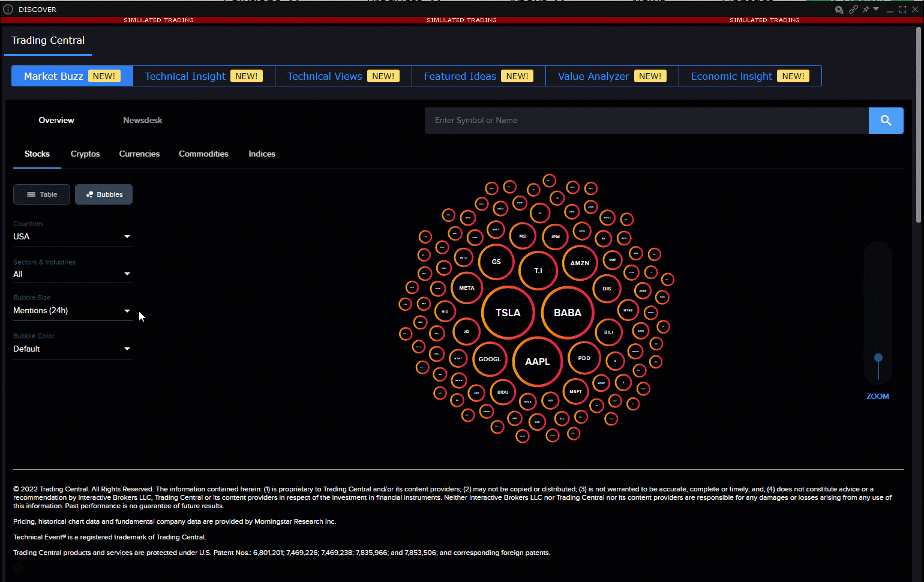Image resolution: width=924 pixels, height=582 pixels.
Task: Open the Technical Views tab
Action: pyautogui.click(x=343, y=76)
